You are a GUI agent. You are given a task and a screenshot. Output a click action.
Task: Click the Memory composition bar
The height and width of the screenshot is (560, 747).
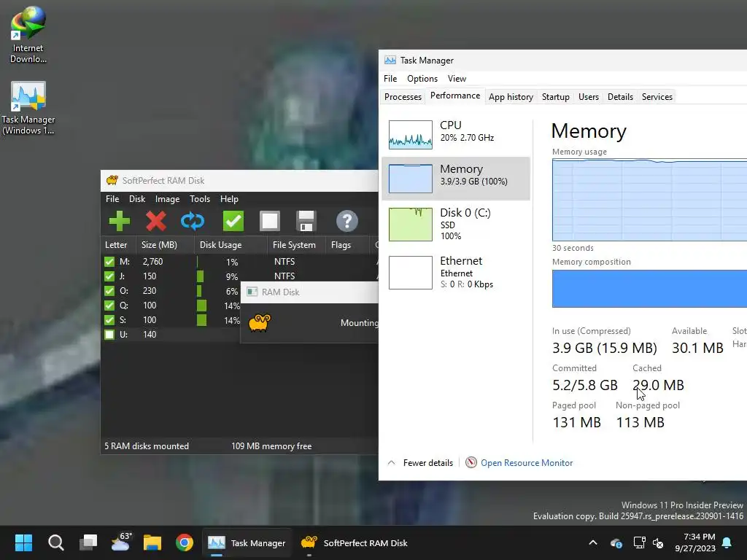(649, 289)
